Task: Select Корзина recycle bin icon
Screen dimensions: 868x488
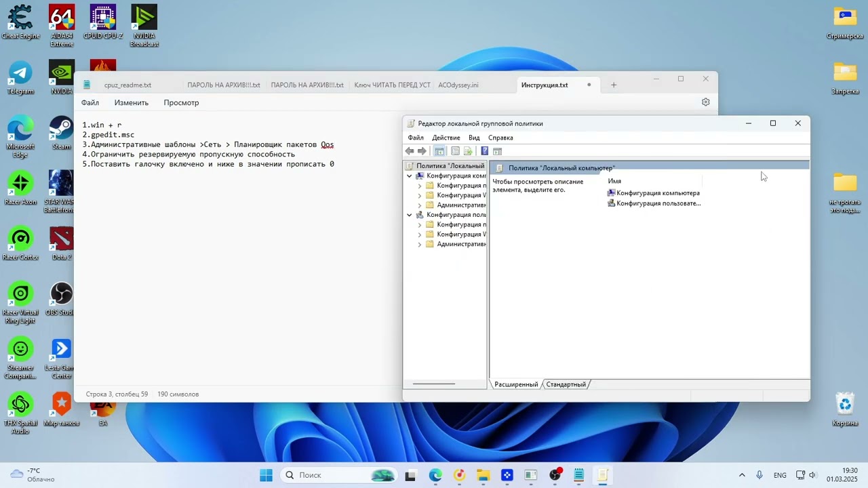Action: click(845, 410)
